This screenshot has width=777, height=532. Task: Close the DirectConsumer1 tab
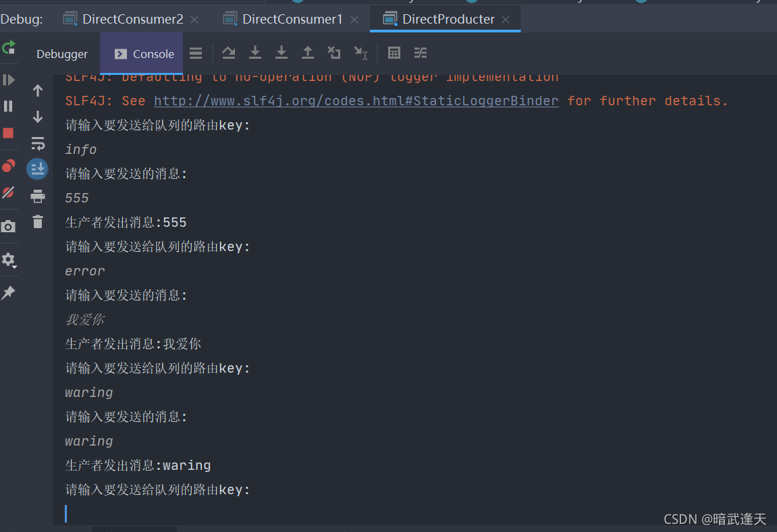point(354,20)
